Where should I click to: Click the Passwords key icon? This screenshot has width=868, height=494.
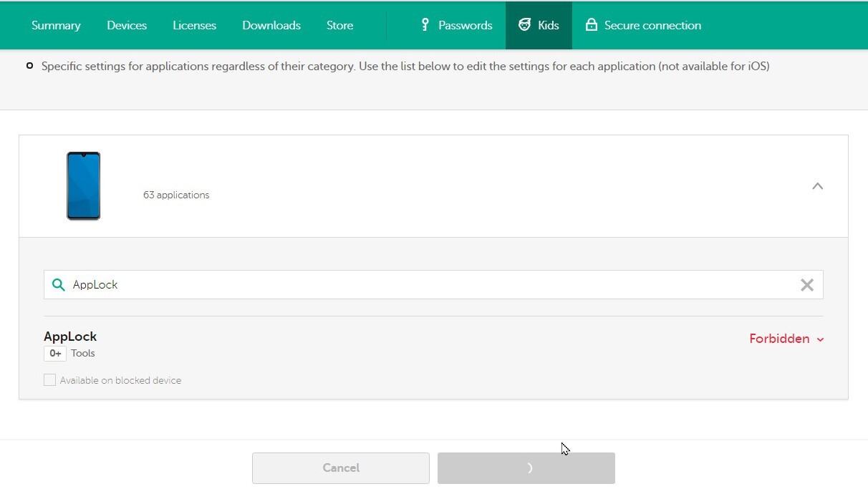pyautogui.click(x=425, y=25)
